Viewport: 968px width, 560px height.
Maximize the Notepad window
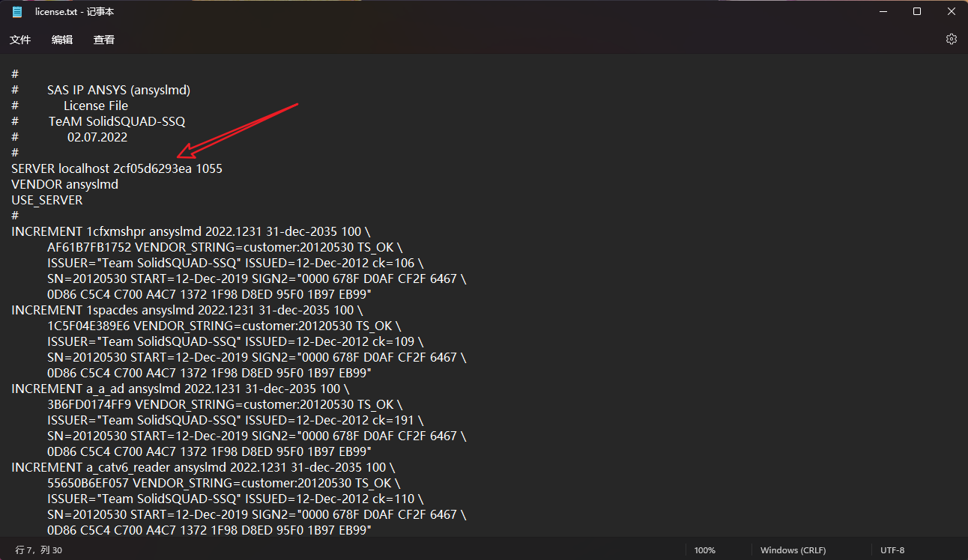point(917,12)
